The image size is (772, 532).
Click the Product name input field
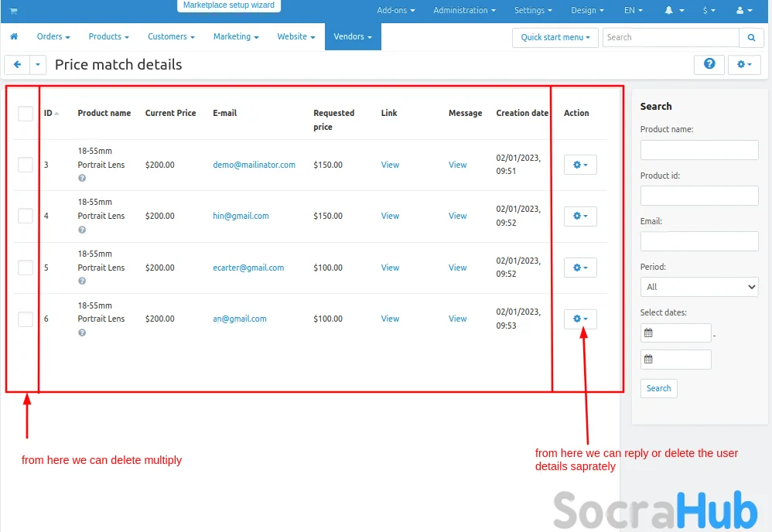699,150
